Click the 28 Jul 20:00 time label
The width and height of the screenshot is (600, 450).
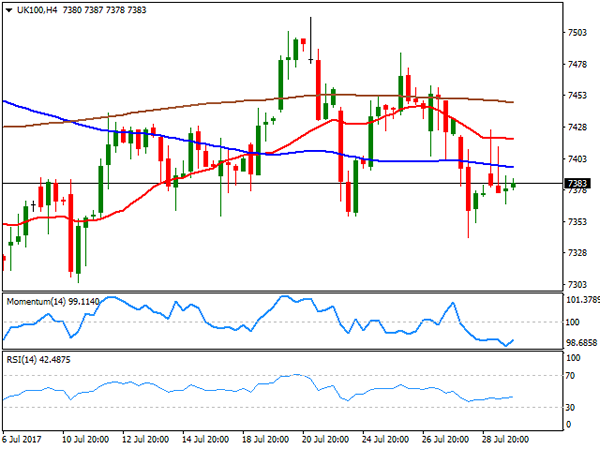[x=505, y=439]
